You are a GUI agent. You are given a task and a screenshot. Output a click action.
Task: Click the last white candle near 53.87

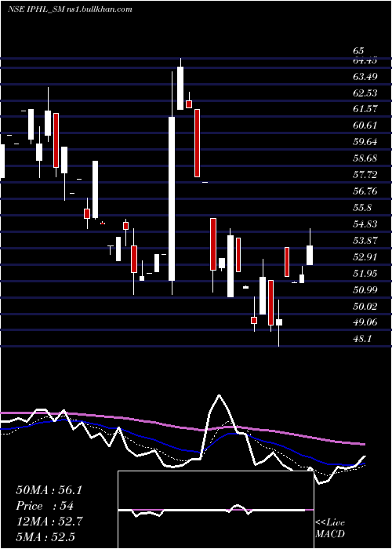(x=310, y=255)
